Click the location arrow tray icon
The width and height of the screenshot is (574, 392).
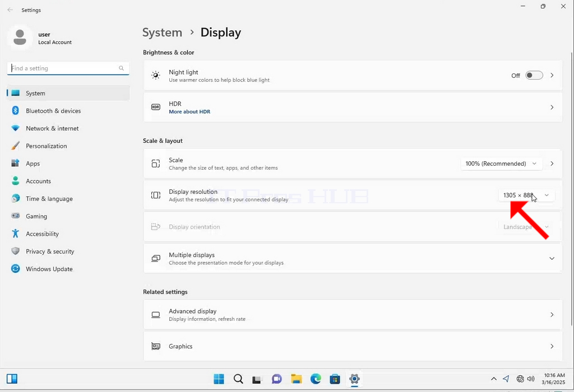(506, 379)
